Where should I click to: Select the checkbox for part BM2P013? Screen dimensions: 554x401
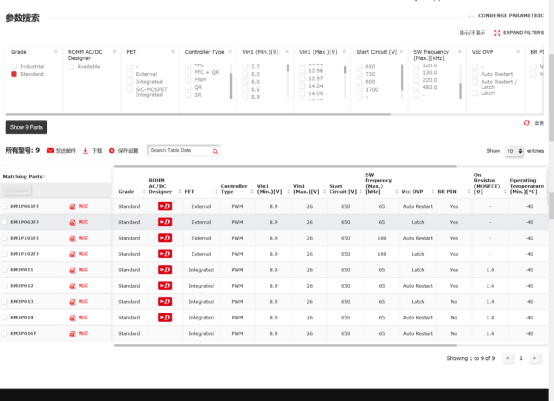4,302
